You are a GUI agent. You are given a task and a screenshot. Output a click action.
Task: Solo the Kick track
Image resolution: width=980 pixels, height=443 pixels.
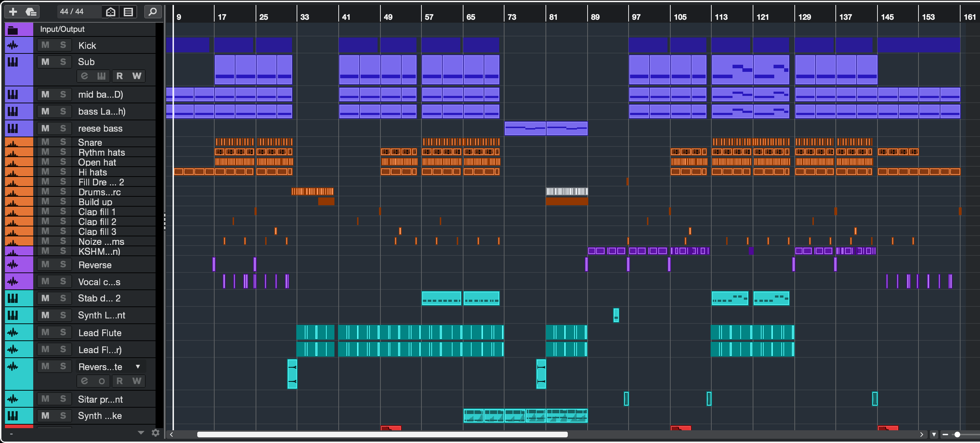(63, 45)
